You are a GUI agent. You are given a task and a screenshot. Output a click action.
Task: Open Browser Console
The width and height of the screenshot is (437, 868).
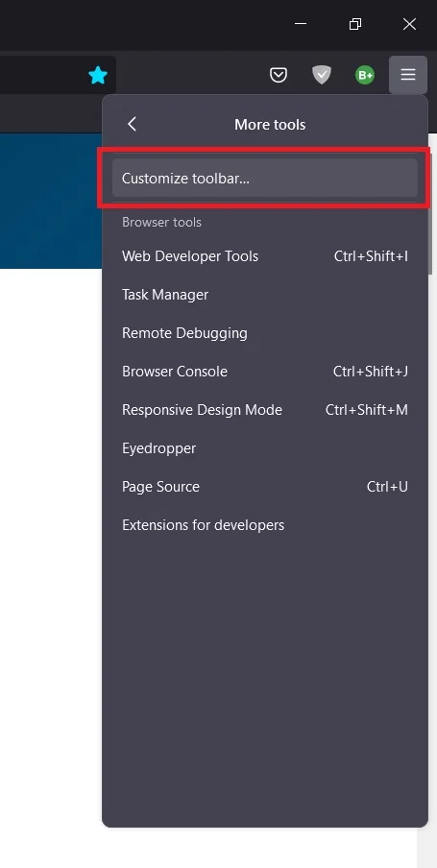click(x=265, y=372)
